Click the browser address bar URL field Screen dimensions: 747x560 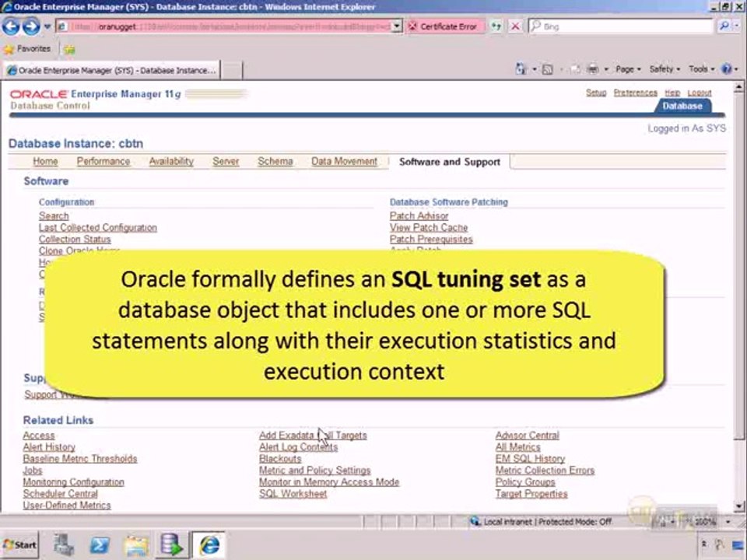[x=230, y=26]
